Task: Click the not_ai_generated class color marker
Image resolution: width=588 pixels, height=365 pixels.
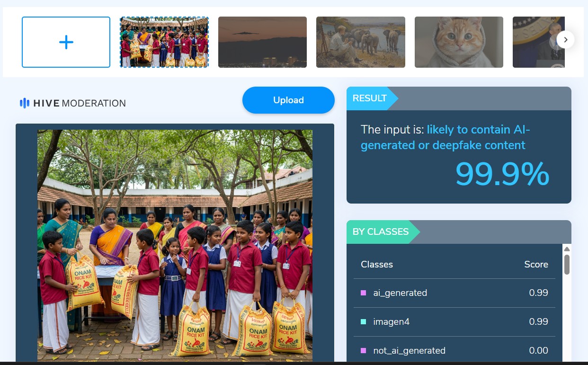Action: (364, 350)
